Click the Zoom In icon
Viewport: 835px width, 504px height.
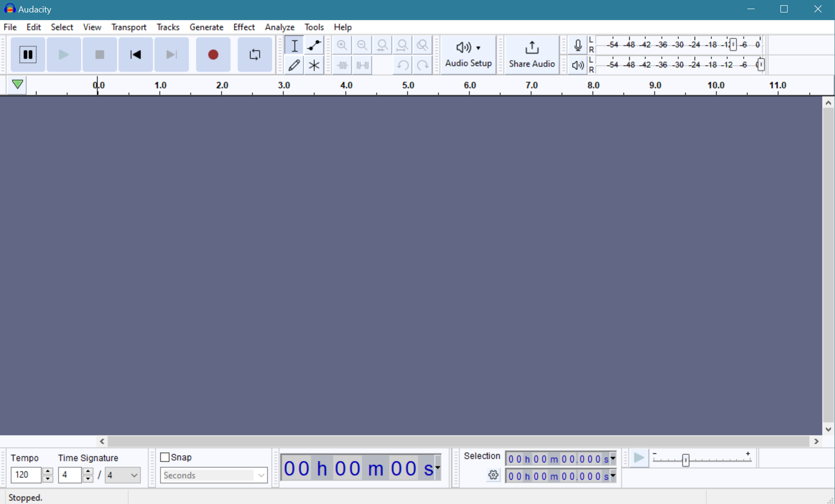[342, 45]
